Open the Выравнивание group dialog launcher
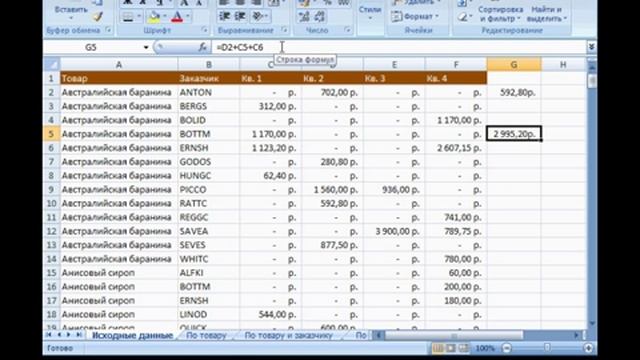 284,30
